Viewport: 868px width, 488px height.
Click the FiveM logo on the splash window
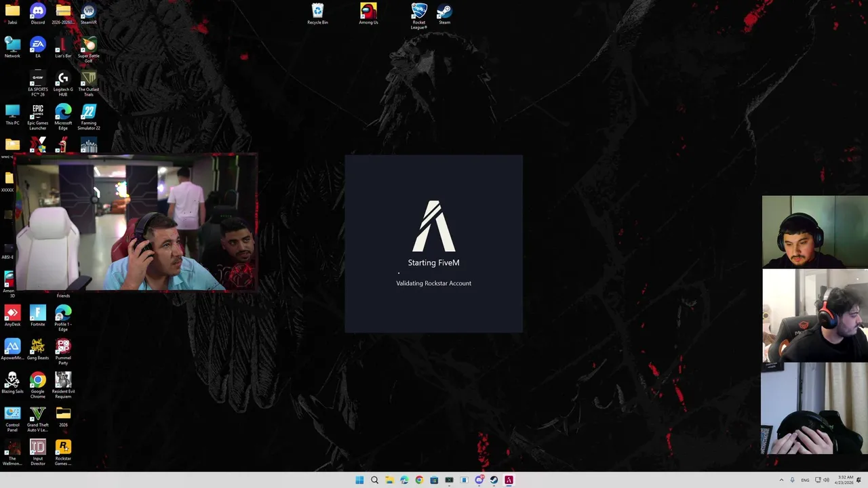pyautogui.click(x=434, y=226)
